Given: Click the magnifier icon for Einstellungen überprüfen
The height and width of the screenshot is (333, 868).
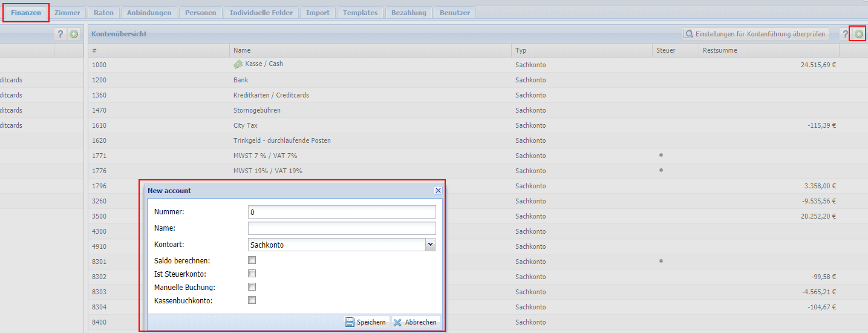Looking at the screenshot, I should [x=689, y=35].
